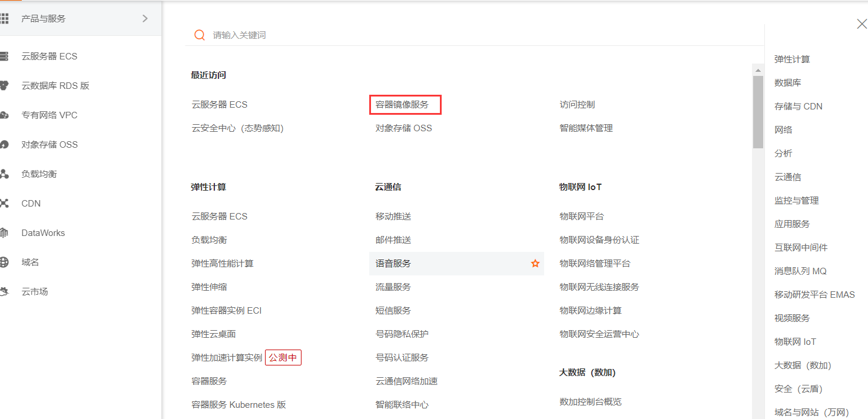This screenshot has height=419, width=868.
Task: Open 弹性伸缩 link
Action: point(209,287)
